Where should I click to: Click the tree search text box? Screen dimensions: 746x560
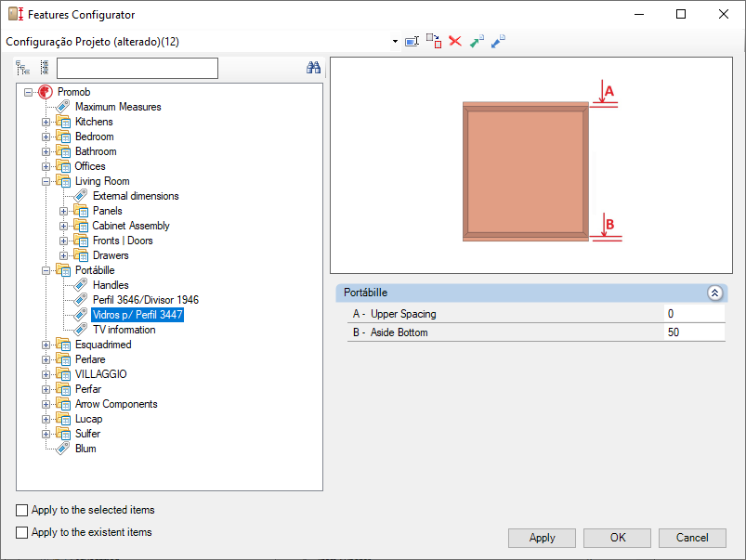137,69
